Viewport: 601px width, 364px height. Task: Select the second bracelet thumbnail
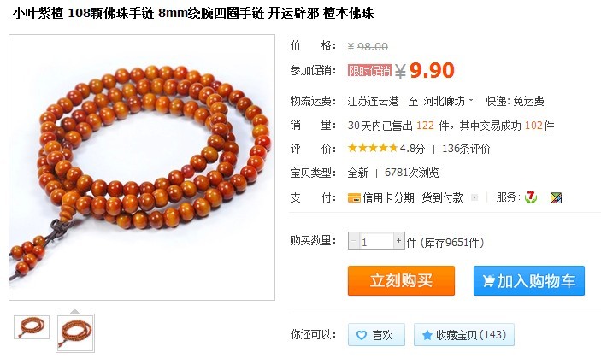click(75, 333)
